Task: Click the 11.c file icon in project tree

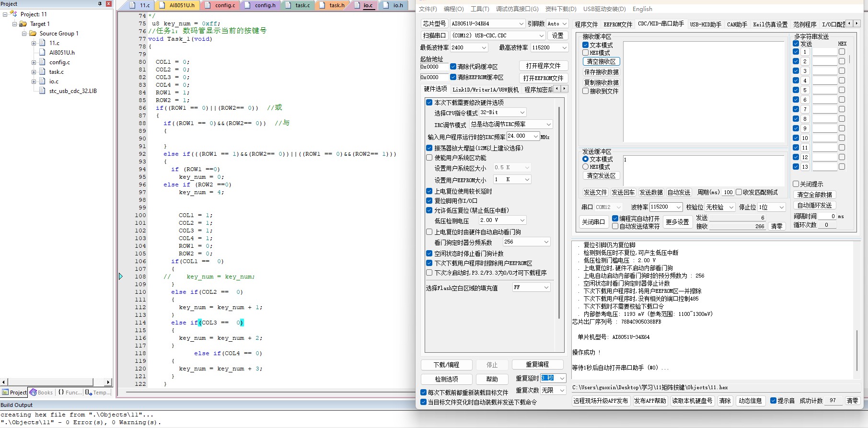Action: click(42, 43)
